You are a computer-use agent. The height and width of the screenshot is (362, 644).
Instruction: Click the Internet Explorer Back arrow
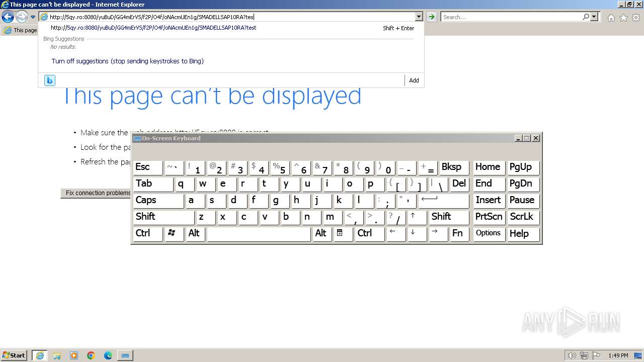[x=8, y=17]
